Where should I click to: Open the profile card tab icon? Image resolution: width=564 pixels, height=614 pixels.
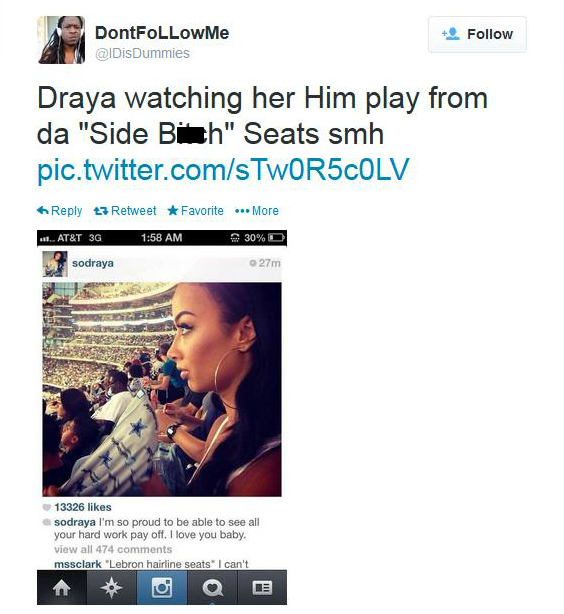[x=262, y=587]
